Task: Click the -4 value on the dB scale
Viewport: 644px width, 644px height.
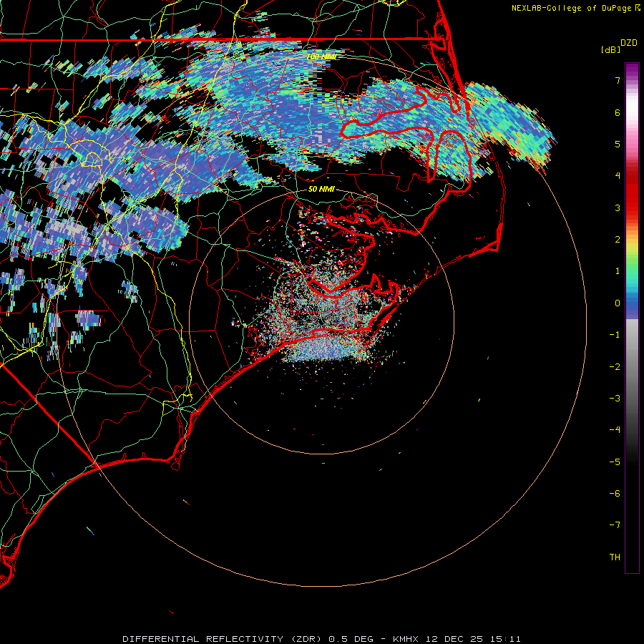Action: pyautogui.click(x=615, y=430)
